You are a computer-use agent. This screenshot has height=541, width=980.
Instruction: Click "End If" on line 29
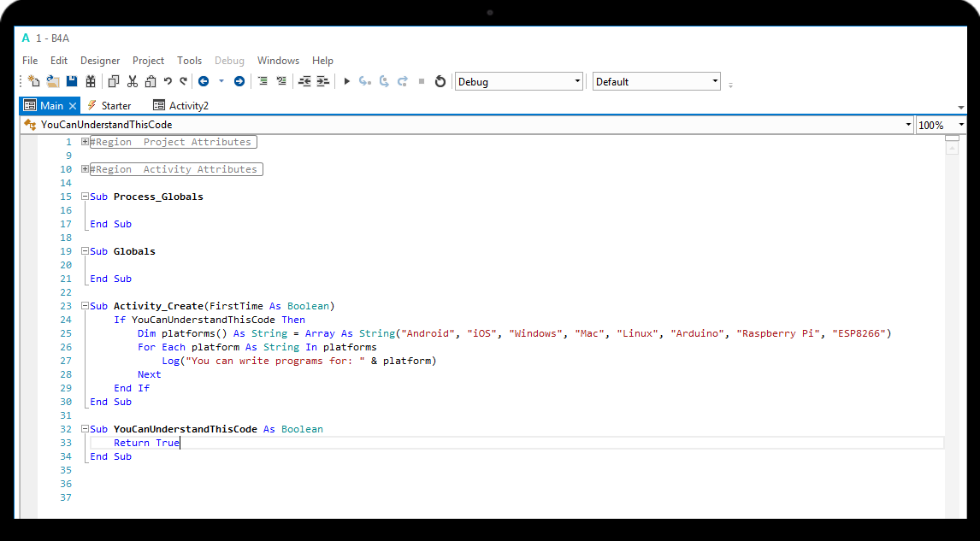click(x=132, y=388)
